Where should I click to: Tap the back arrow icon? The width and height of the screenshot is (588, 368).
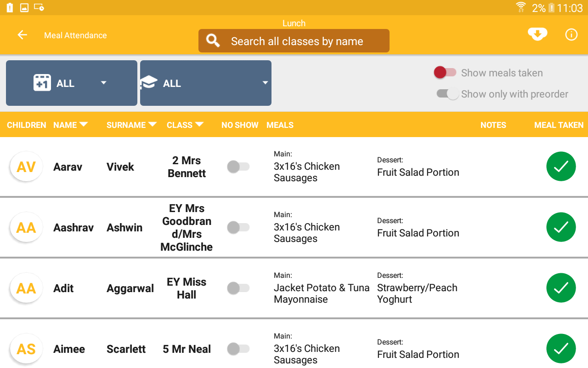(22, 35)
